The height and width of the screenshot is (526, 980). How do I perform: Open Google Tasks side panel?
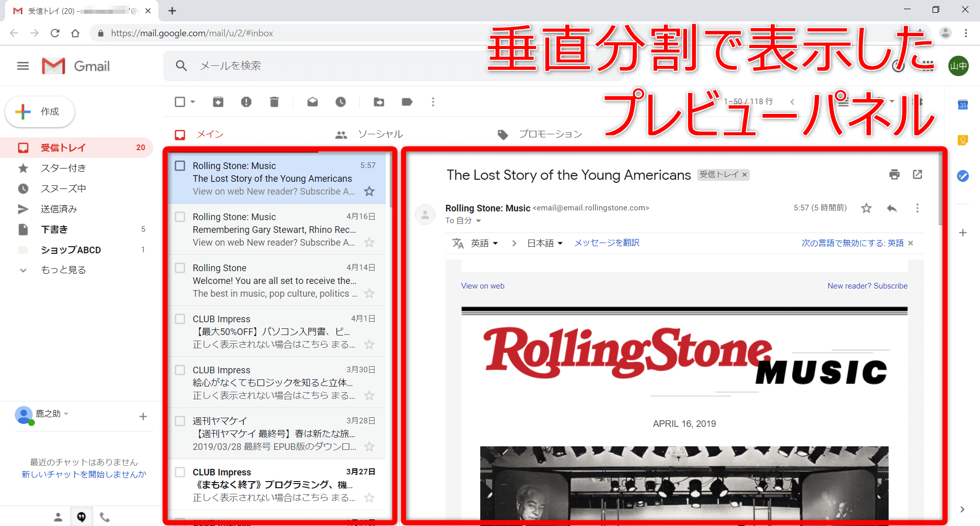pyautogui.click(x=963, y=176)
